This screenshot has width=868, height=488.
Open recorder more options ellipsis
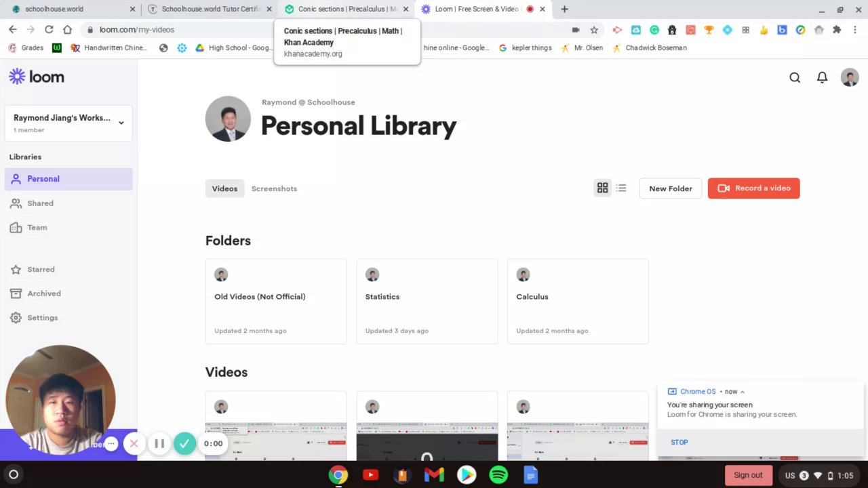point(111,444)
